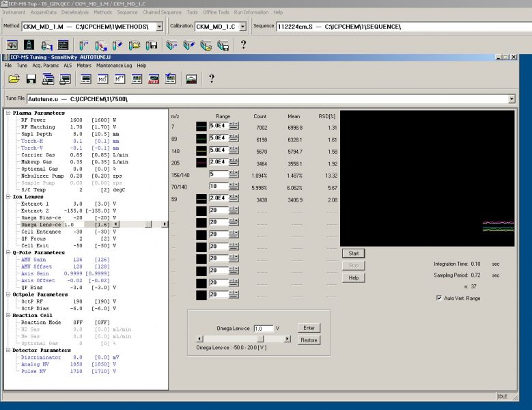Screen dimensions: 532x410
Task: Collapse the Ion Lenses tree group
Action: [8, 197]
